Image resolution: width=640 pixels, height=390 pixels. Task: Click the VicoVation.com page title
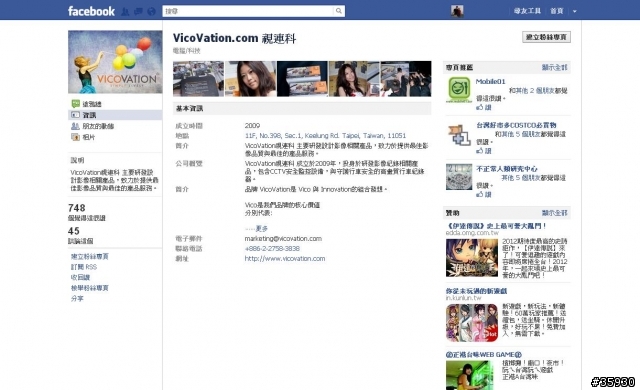click(x=234, y=38)
